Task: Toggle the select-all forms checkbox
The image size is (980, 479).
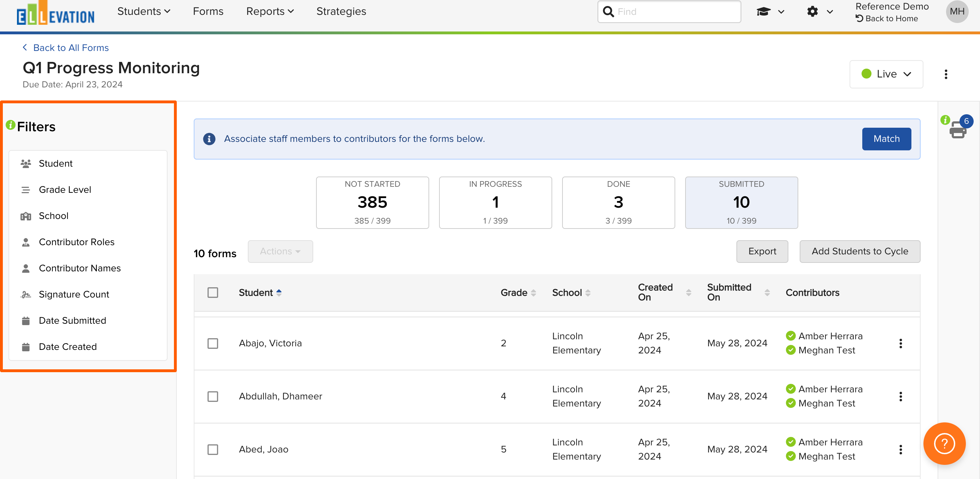Action: (213, 293)
